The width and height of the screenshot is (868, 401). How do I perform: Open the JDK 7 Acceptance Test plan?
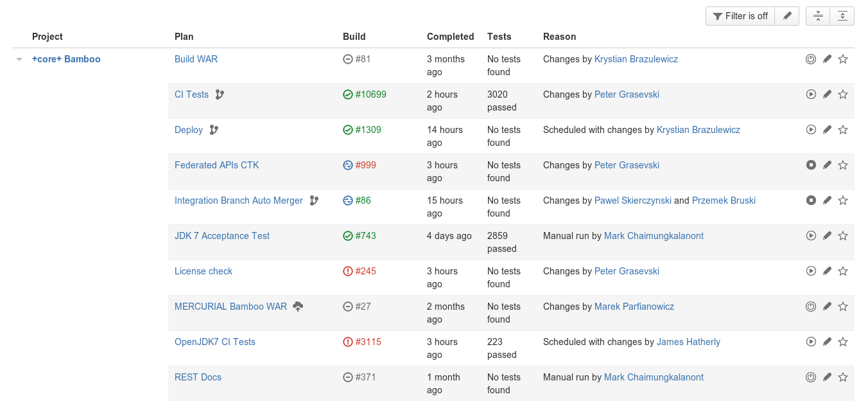[222, 236]
